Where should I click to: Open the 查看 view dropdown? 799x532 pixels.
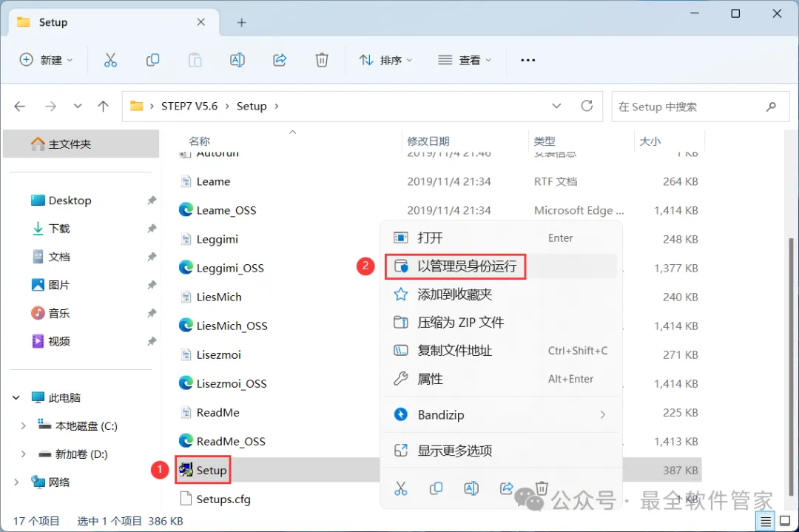pos(464,60)
